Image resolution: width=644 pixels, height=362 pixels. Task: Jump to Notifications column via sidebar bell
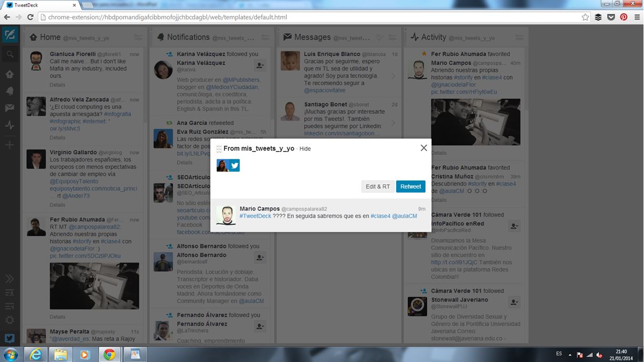coord(9,91)
